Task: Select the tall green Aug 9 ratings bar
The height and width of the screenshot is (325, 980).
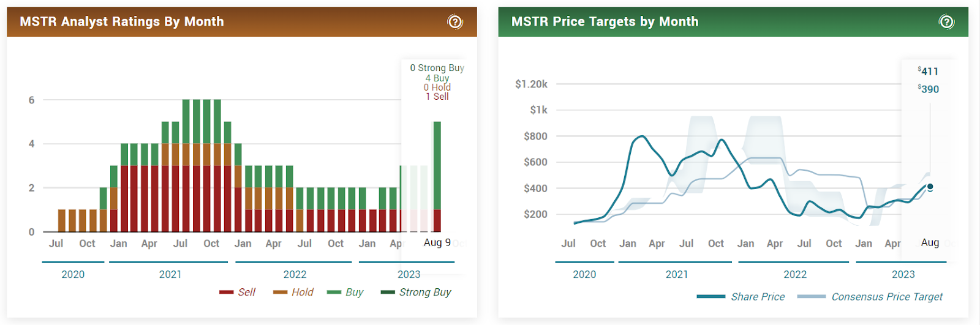Action: coord(437,165)
